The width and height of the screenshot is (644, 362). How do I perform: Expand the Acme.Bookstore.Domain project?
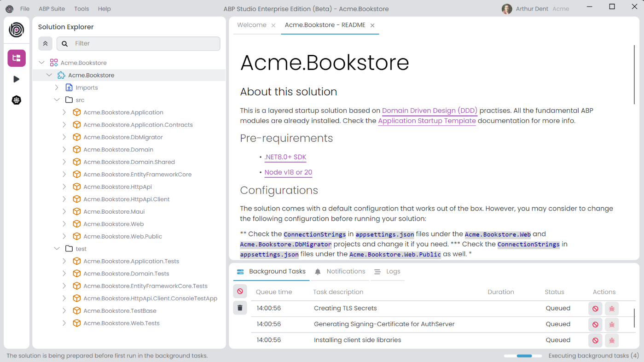[x=64, y=150]
